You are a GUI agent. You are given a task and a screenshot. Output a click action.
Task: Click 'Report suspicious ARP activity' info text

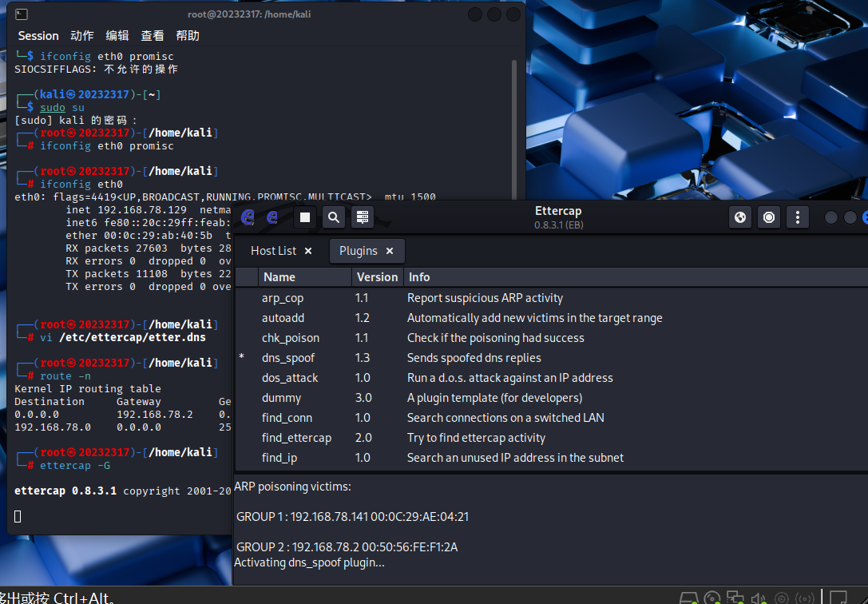click(x=485, y=298)
